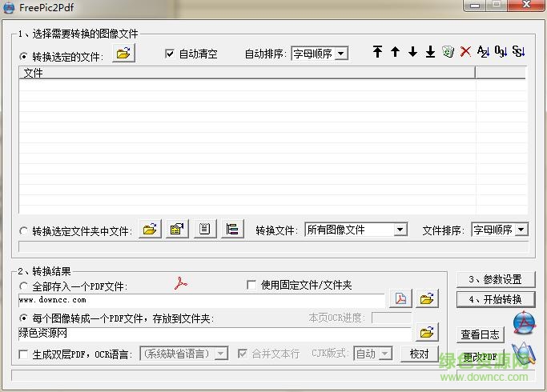Click 更改PDF button
Viewport: 547px width, 392px height.
pos(480,357)
